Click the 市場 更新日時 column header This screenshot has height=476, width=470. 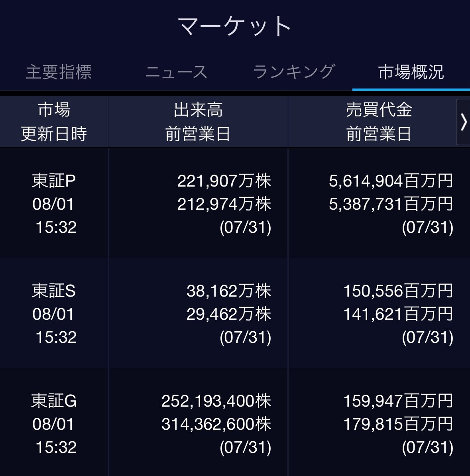tap(54, 122)
